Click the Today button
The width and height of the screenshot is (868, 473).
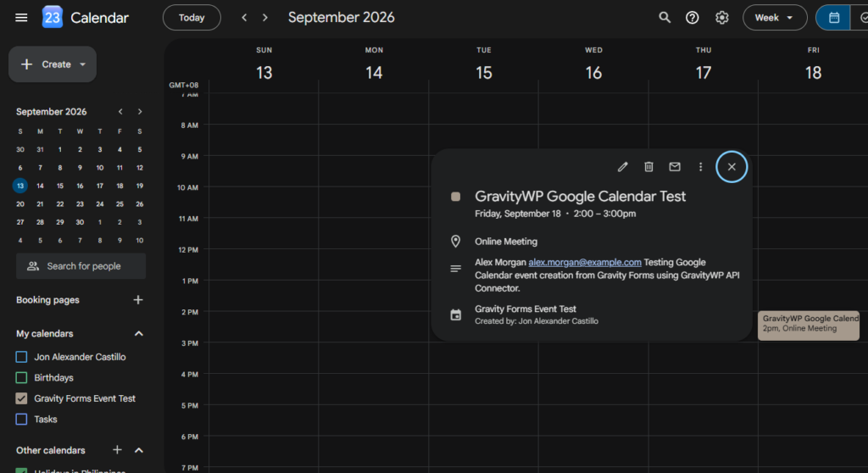coord(192,18)
